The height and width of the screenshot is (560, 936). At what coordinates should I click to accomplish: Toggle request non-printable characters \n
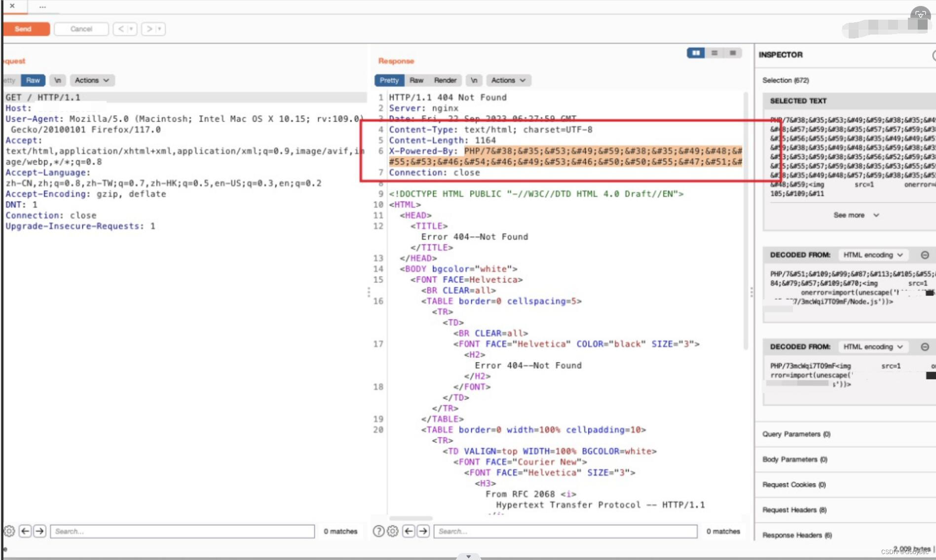(x=57, y=80)
